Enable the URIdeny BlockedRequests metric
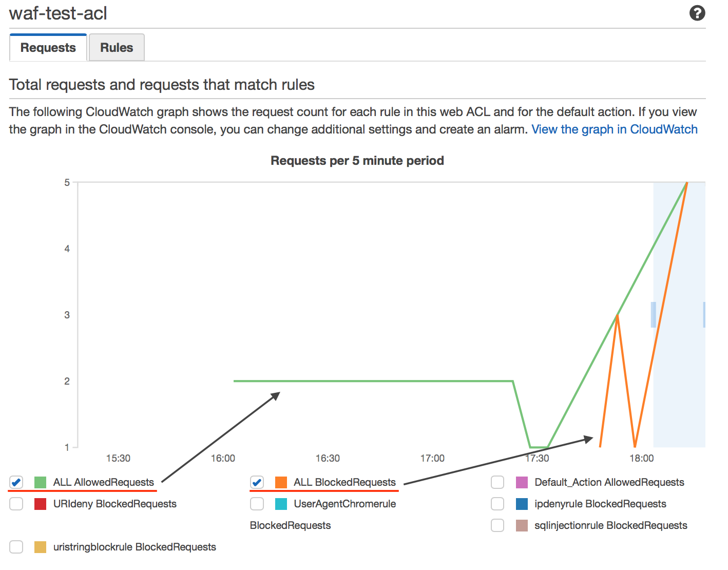The image size is (728, 570). [x=16, y=504]
